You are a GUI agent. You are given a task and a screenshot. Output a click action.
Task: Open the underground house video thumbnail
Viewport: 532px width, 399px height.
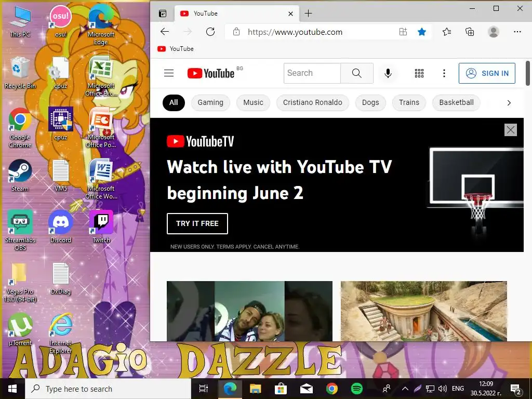point(424,311)
